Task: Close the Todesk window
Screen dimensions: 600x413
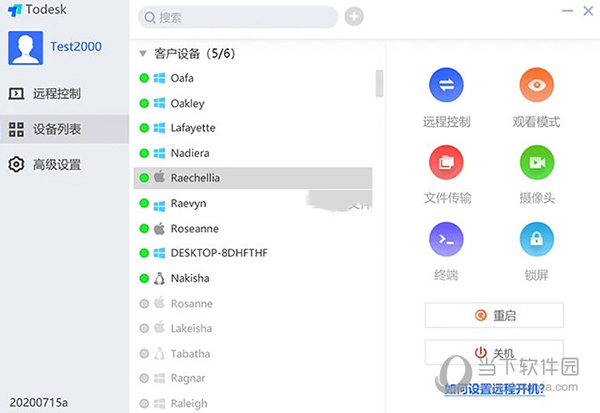Action: [588, 11]
